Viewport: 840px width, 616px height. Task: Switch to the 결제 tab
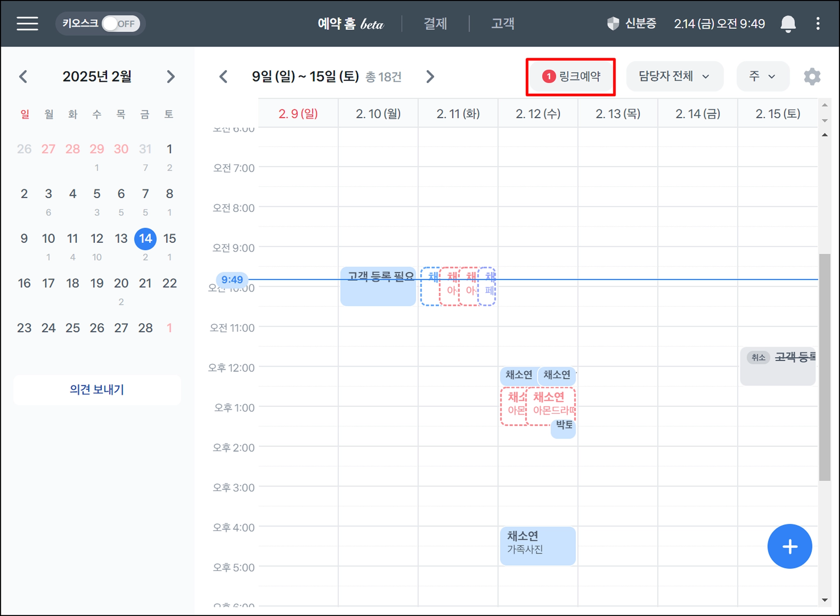(x=435, y=24)
